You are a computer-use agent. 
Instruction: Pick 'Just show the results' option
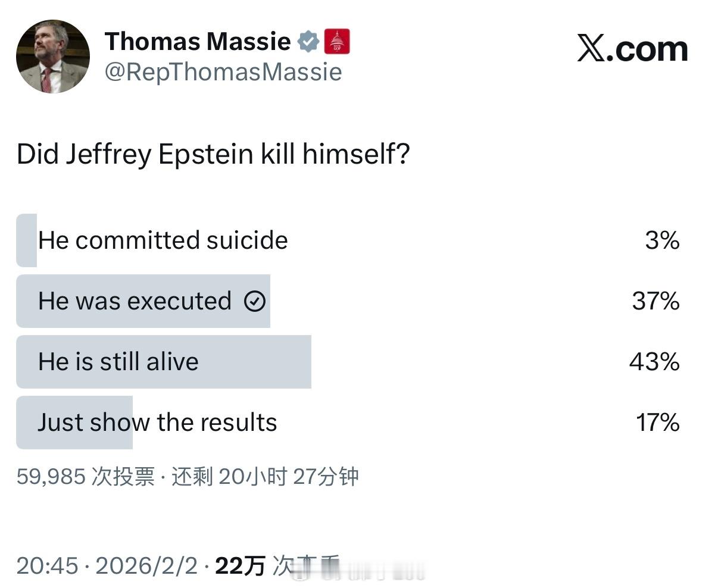158,422
